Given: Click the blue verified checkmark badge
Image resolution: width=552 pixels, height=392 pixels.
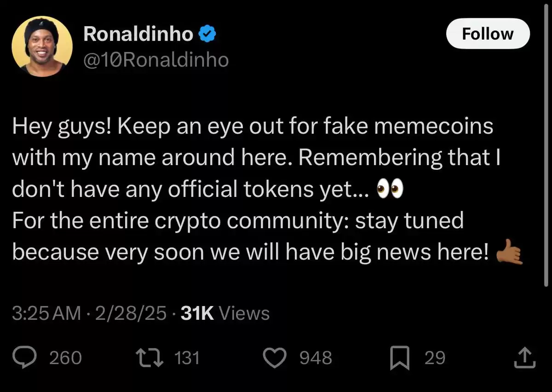Looking at the screenshot, I should pos(207,35).
